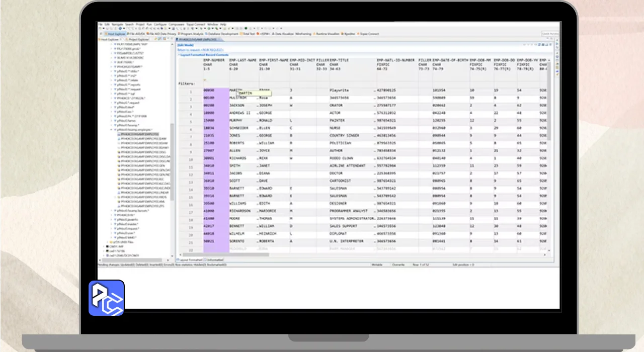Switch to the Xpediter perspective
This screenshot has height=352, width=644.
(348, 34)
